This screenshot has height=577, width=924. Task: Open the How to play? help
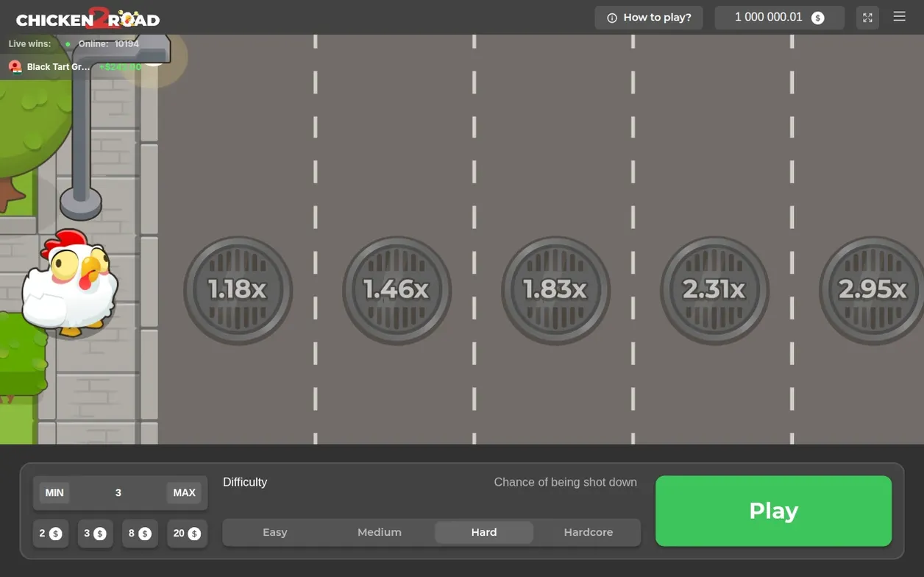coord(649,18)
